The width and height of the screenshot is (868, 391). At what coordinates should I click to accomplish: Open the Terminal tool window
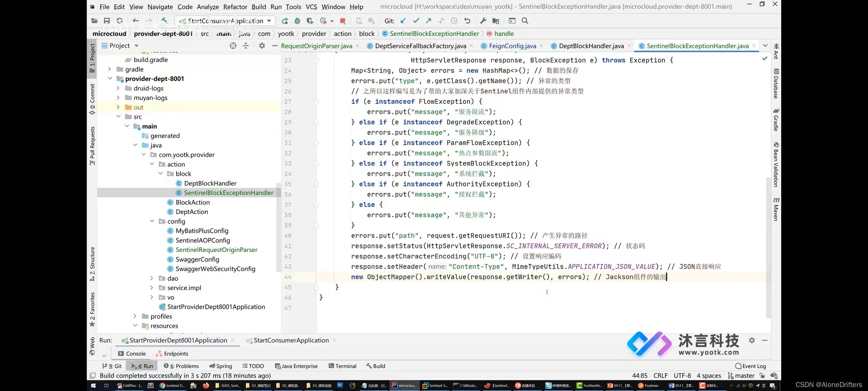tap(342, 366)
